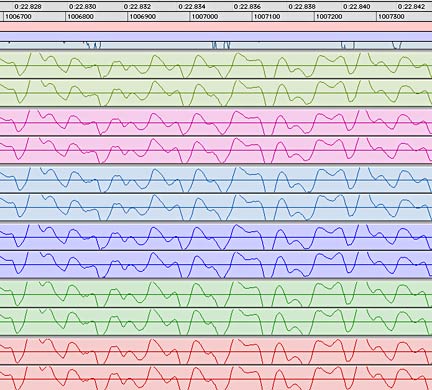This screenshot has width=432, height=390.
Task: Select sample position 1006700 on the ruler
Action: pos(19,17)
